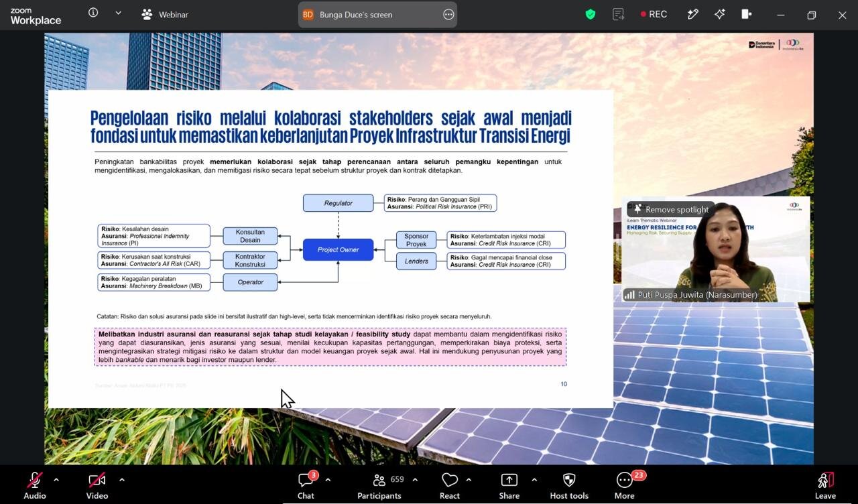Open the More options menu
This screenshot has width=858, height=504.
[625, 486]
